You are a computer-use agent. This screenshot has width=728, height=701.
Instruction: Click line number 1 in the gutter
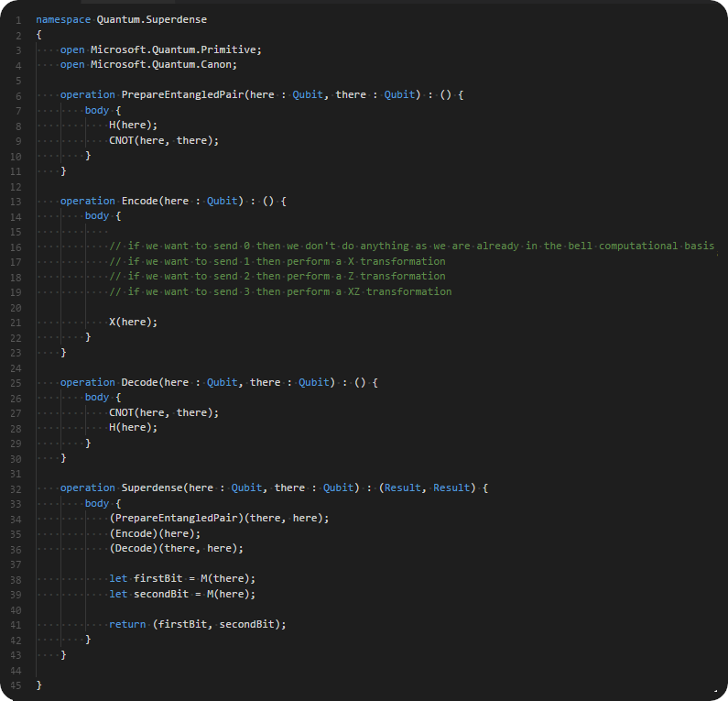18,20
